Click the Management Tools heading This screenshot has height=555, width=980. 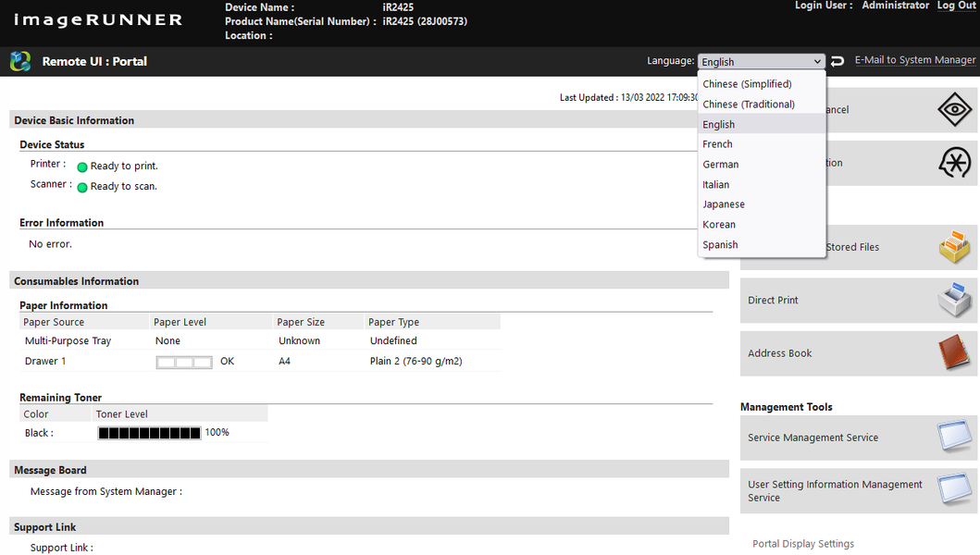(787, 407)
